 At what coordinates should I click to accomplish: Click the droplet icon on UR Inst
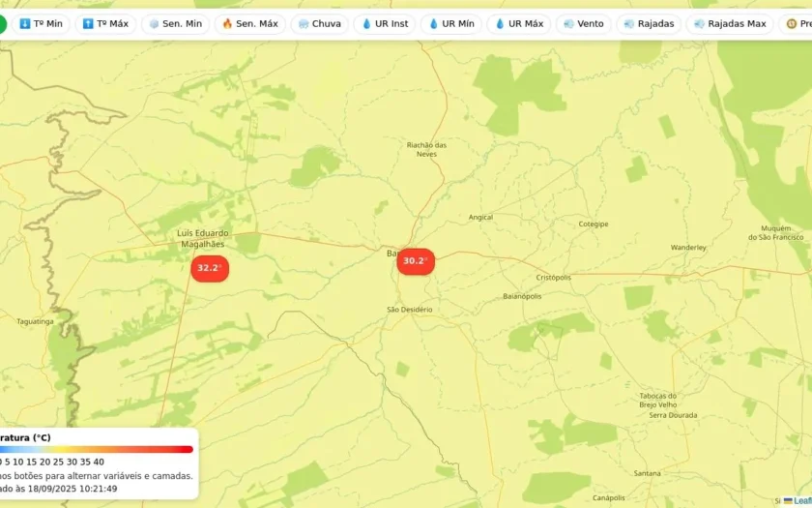click(x=366, y=24)
